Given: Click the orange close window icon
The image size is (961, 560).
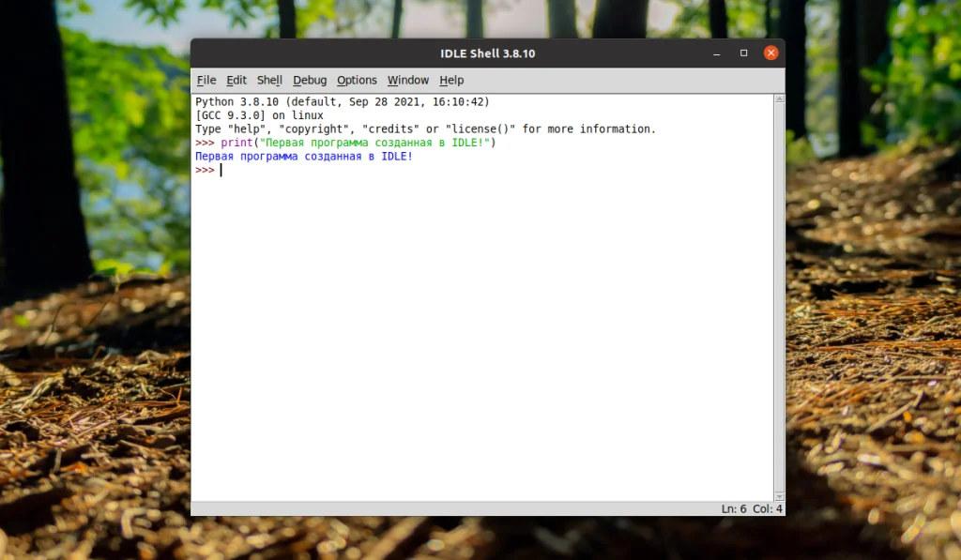Looking at the screenshot, I should [x=770, y=53].
